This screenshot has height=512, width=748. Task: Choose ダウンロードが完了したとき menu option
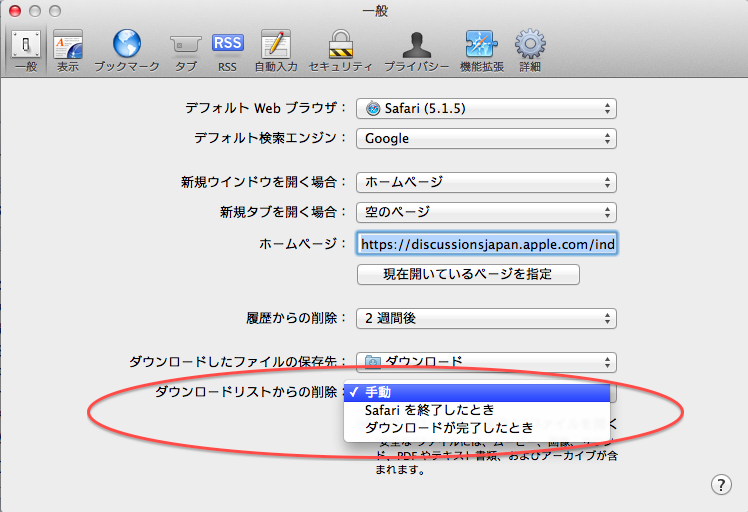[477, 428]
